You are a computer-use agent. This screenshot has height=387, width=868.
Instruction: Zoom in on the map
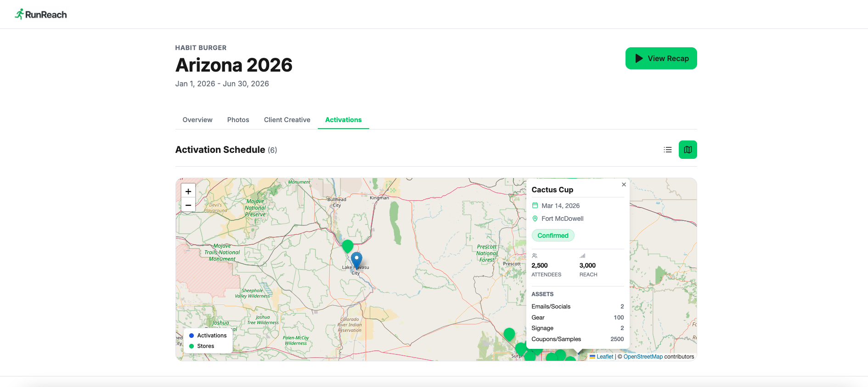(188, 191)
